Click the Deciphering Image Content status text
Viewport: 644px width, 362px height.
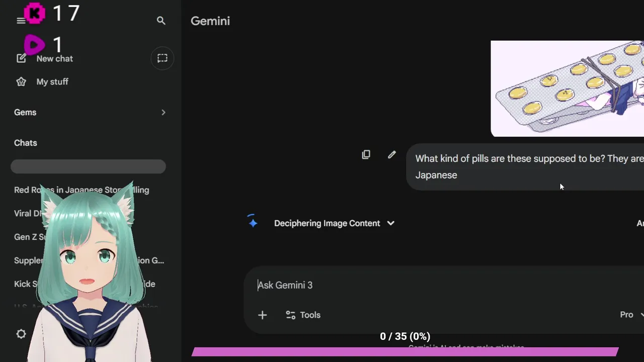[327, 223]
